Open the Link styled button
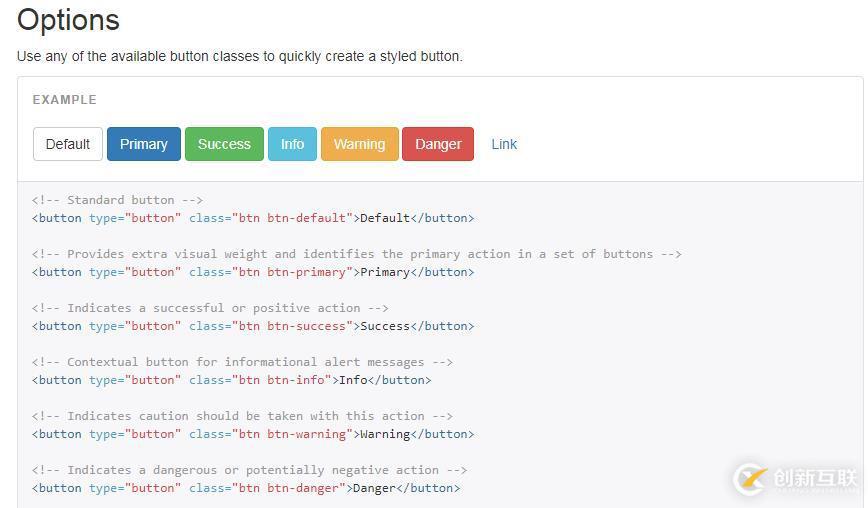 point(504,144)
